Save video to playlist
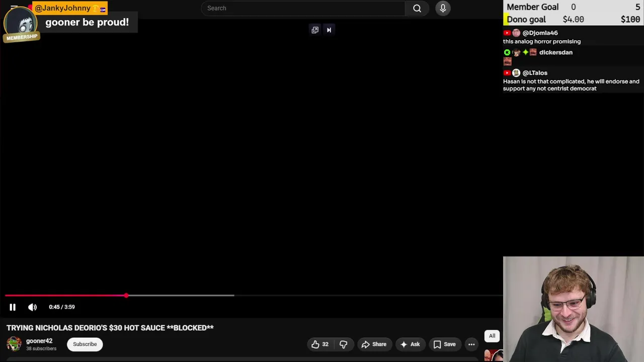This screenshot has height=362, width=644. coord(445,344)
